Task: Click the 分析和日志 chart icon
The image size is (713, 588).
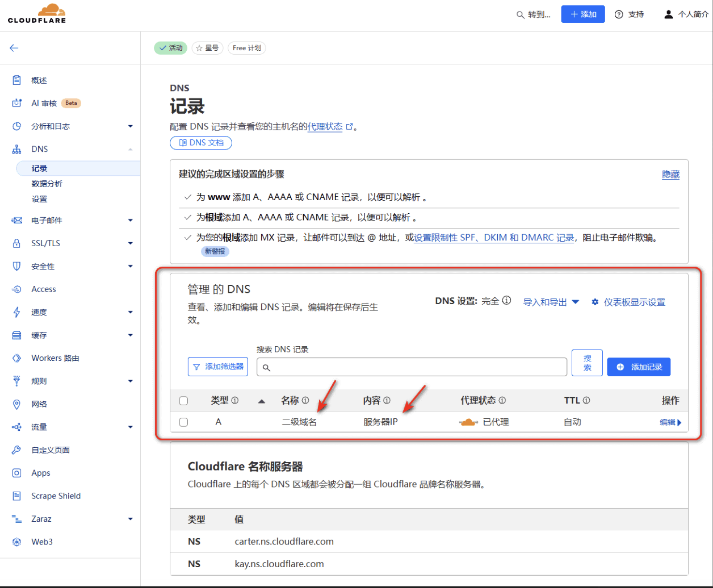Action: tap(16, 126)
